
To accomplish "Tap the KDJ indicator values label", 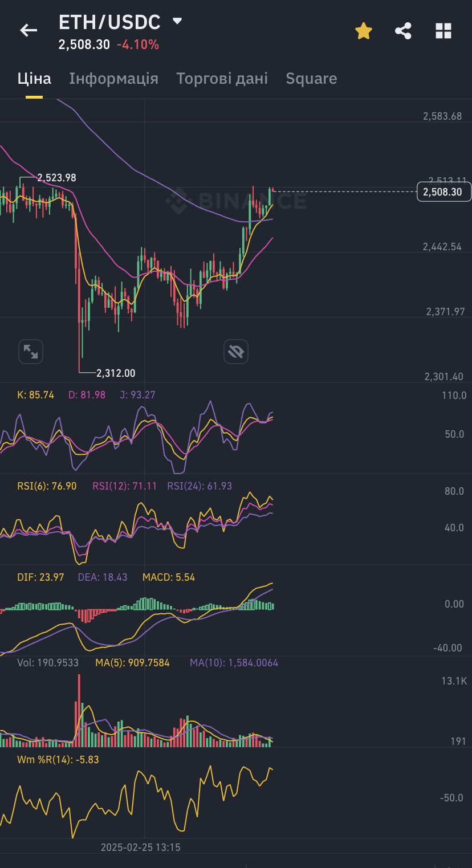I will click(x=86, y=395).
